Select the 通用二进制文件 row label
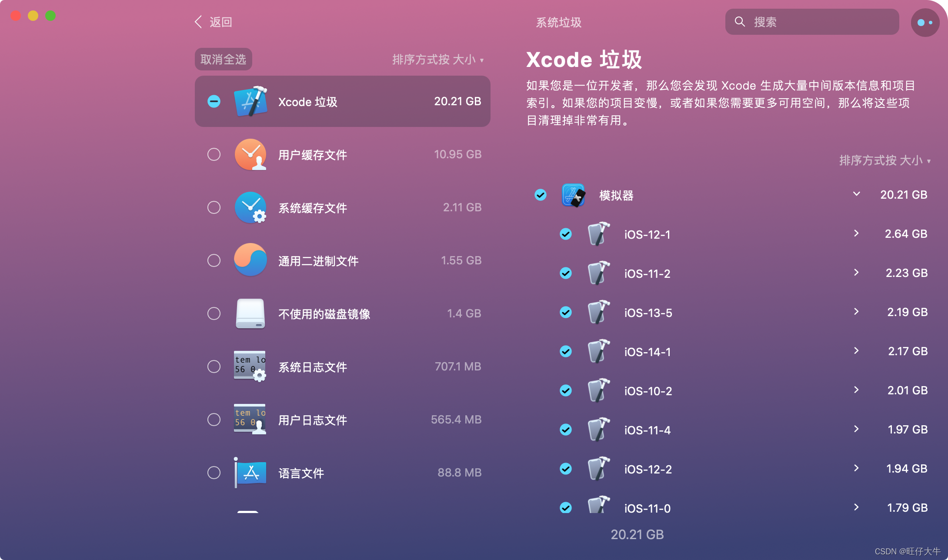This screenshot has width=948, height=560. 318,261
